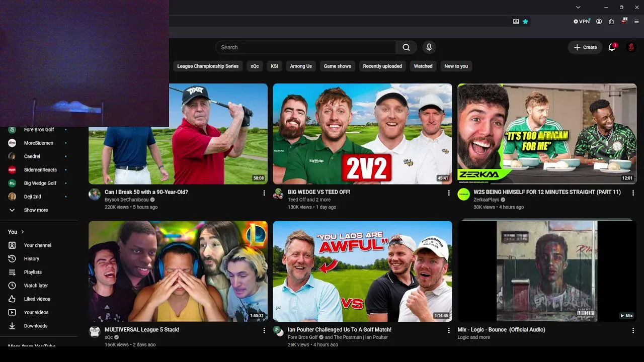Open 'BIG WEDGE VS TEED OFF!' title
This screenshot has height=362, width=644.
[319, 192]
